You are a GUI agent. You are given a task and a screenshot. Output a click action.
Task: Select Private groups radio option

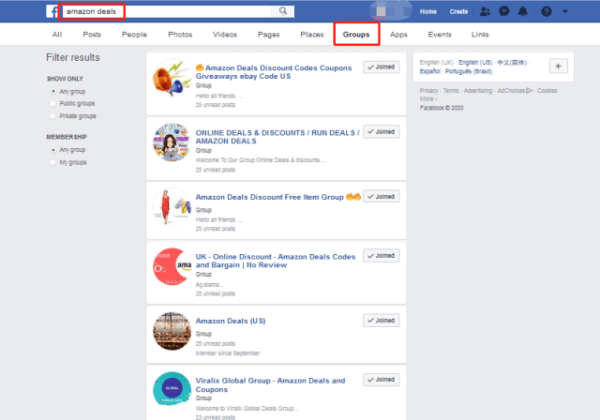tap(53, 114)
